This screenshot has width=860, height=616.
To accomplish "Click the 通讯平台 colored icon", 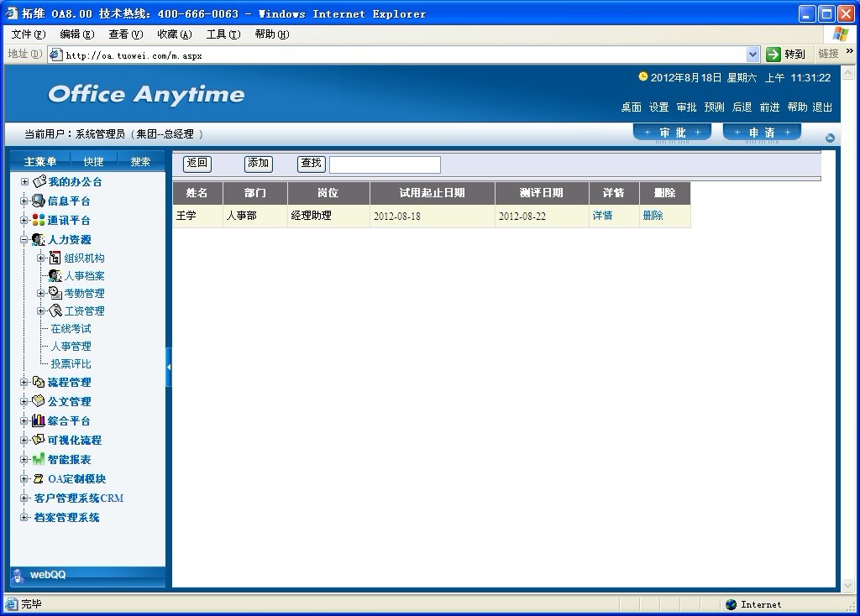I will coord(39,220).
